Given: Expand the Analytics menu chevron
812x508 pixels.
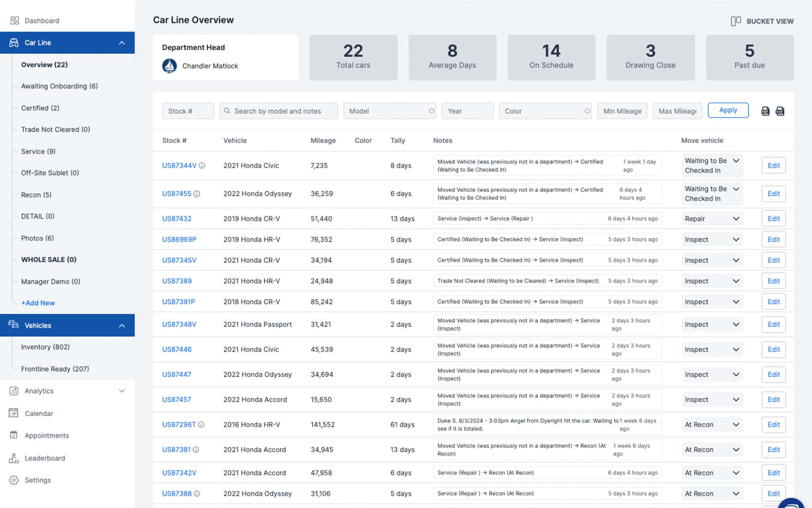Looking at the screenshot, I should [122, 391].
